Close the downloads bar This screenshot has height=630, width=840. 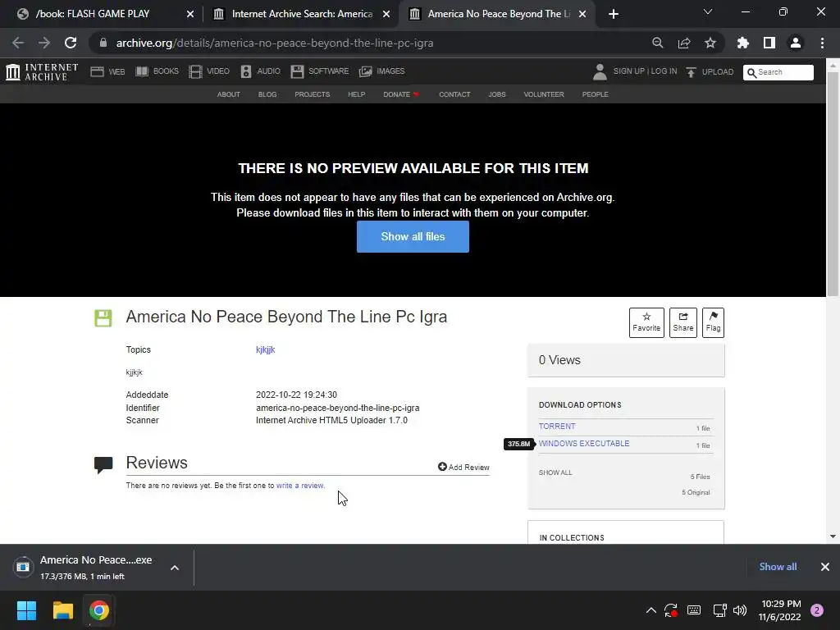point(825,567)
